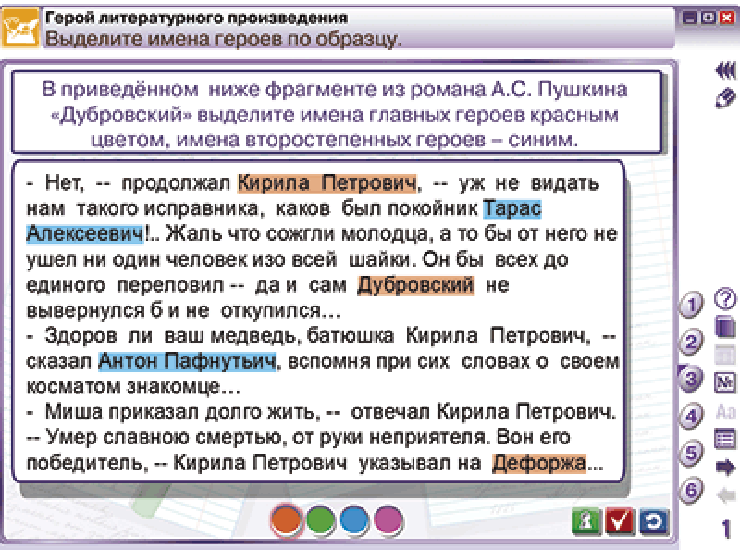Click the red checkmark to verify answer
740x550 pixels.
[619, 522]
